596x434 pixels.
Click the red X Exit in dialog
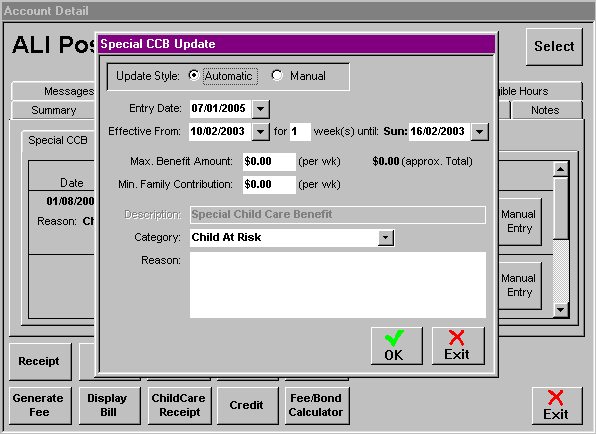[458, 346]
